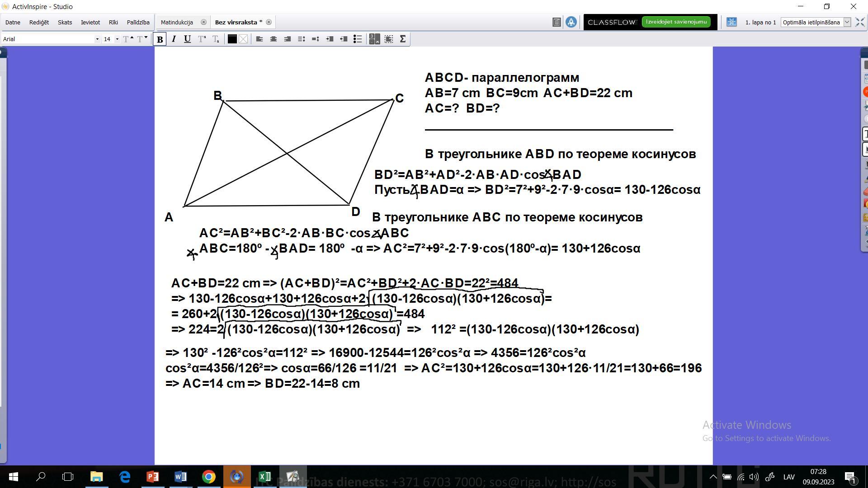The width and height of the screenshot is (868, 488).
Task: Open Microsoft Edge from the taskbar
Action: [x=124, y=477]
